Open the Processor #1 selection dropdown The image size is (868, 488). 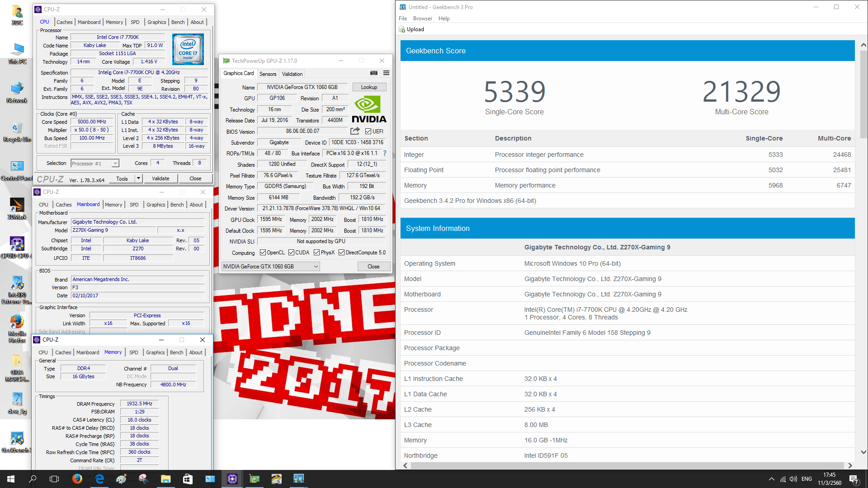(94, 164)
